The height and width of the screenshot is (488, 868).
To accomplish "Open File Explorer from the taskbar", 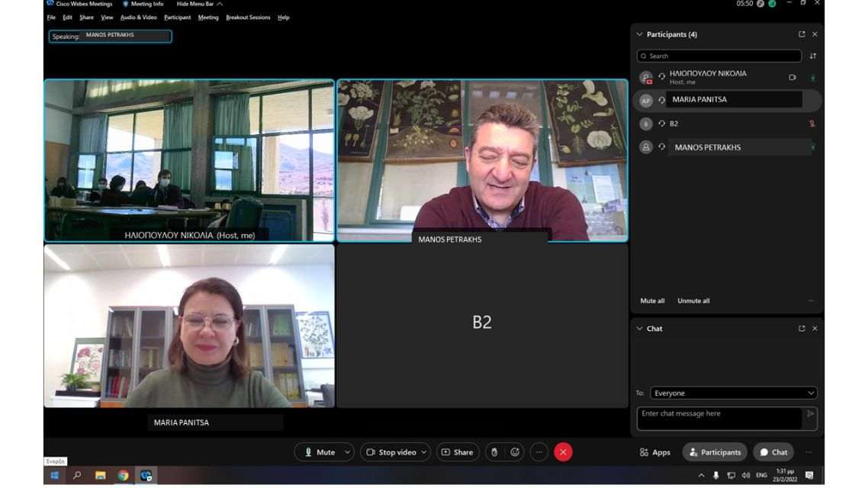I will (100, 475).
